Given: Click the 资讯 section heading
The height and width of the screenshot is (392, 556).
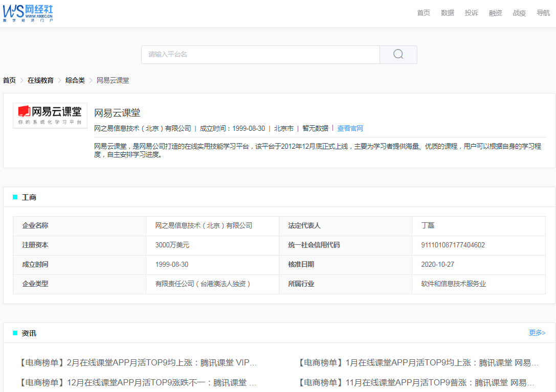Looking at the screenshot, I should coord(29,333).
